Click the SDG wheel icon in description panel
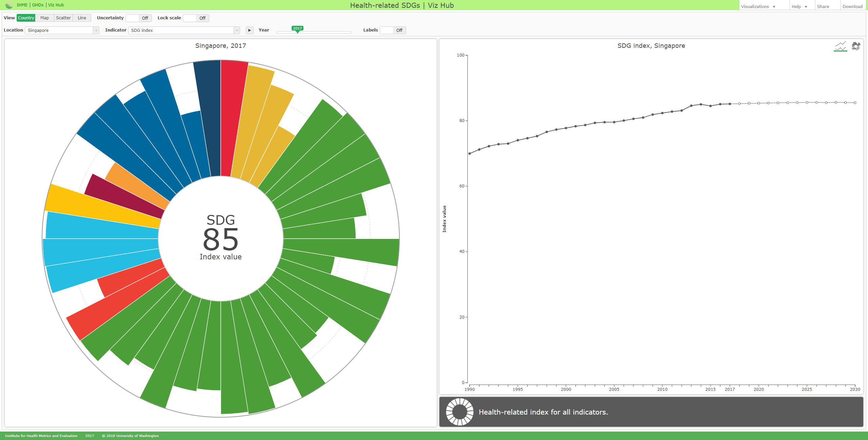 [459, 412]
